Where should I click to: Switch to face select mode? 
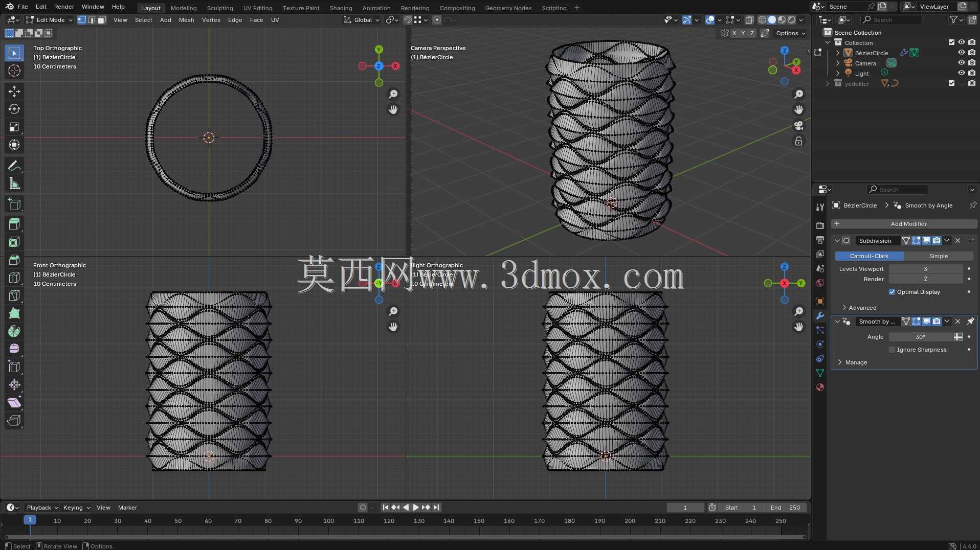[102, 20]
